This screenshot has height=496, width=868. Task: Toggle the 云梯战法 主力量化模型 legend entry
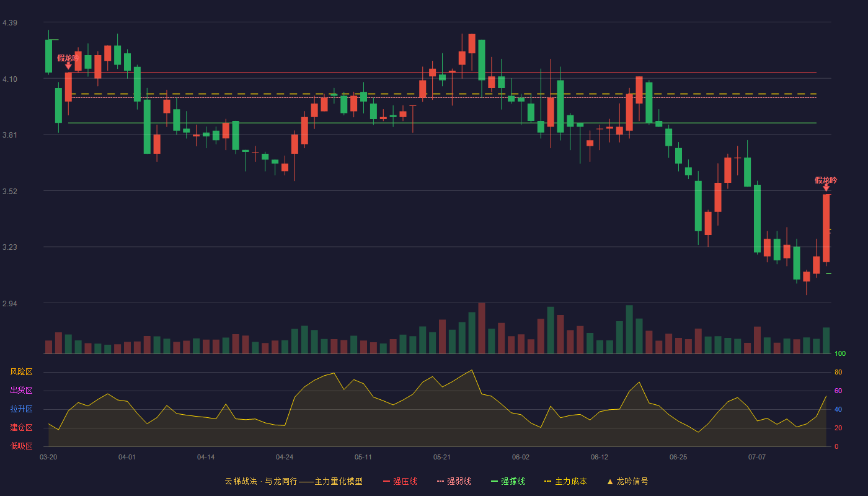tap(294, 481)
